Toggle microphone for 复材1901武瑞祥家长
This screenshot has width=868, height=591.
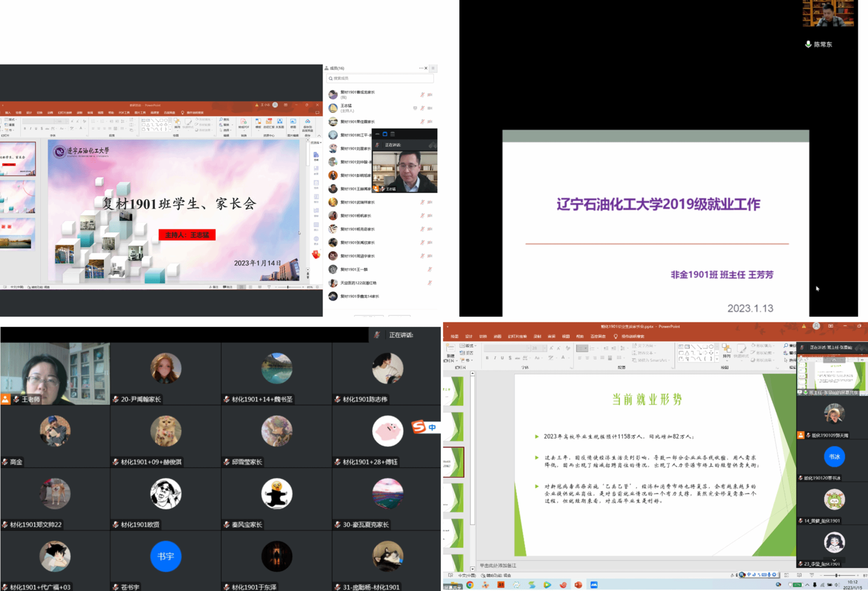coord(423,202)
